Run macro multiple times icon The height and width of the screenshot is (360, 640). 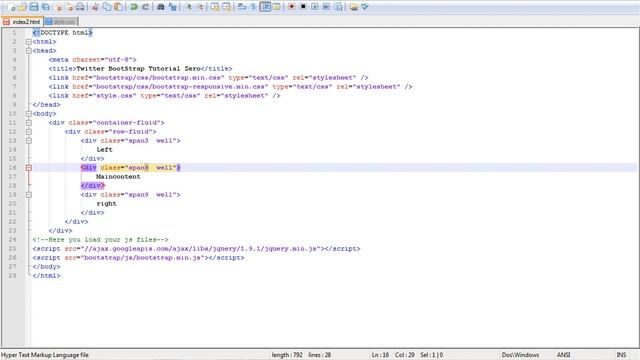point(326,7)
